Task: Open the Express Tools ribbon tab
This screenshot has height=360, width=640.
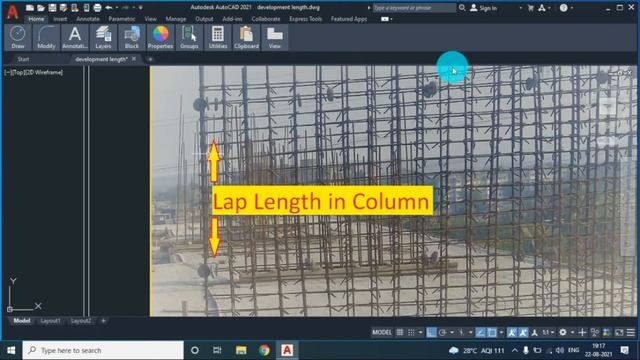Action: (x=305, y=19)
